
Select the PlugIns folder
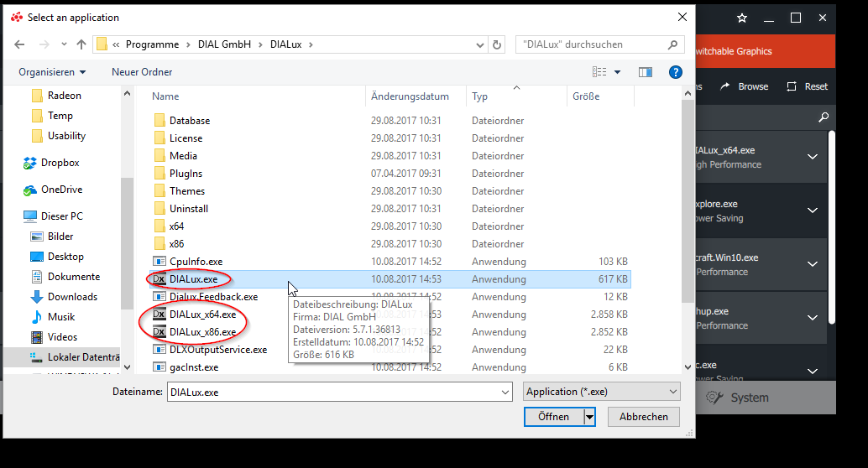(178, 174)
